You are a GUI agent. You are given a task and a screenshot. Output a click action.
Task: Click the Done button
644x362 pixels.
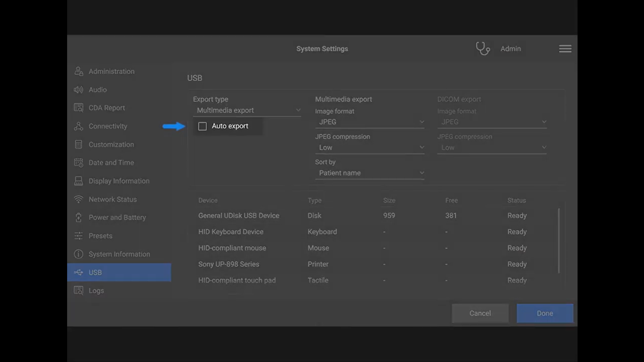pyautogui.click(x=544, y=313)
